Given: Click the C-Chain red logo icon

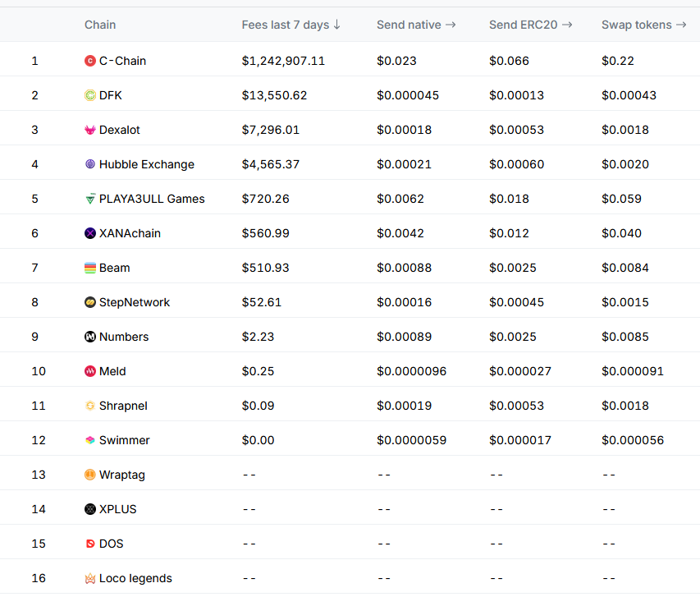Looking at the screenshot, I should (90, 61).
